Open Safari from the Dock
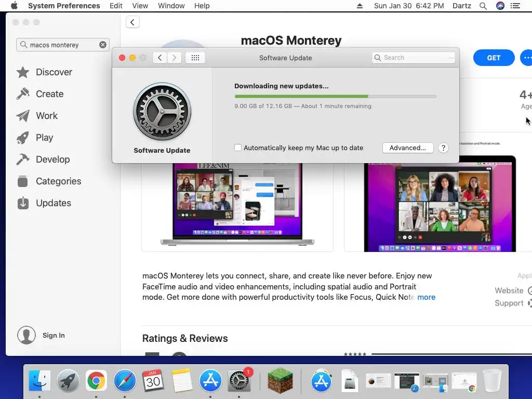The image size is (532, 399). 125,381
